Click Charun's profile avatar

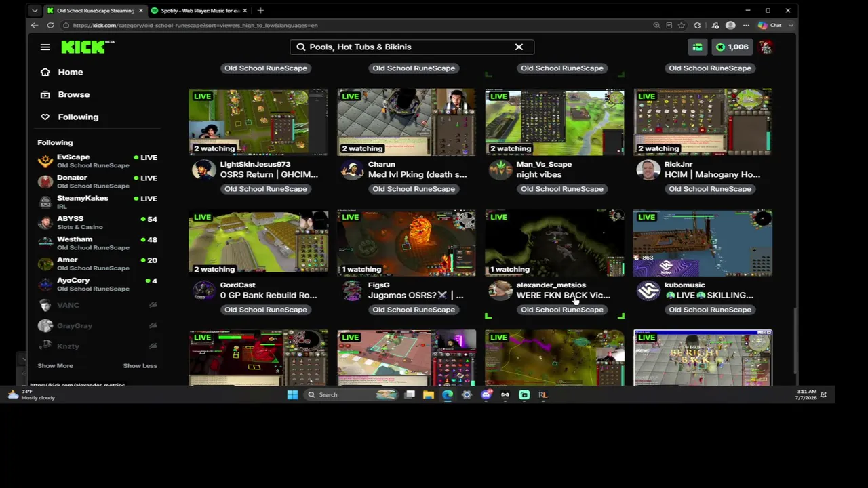coord(351,169)
